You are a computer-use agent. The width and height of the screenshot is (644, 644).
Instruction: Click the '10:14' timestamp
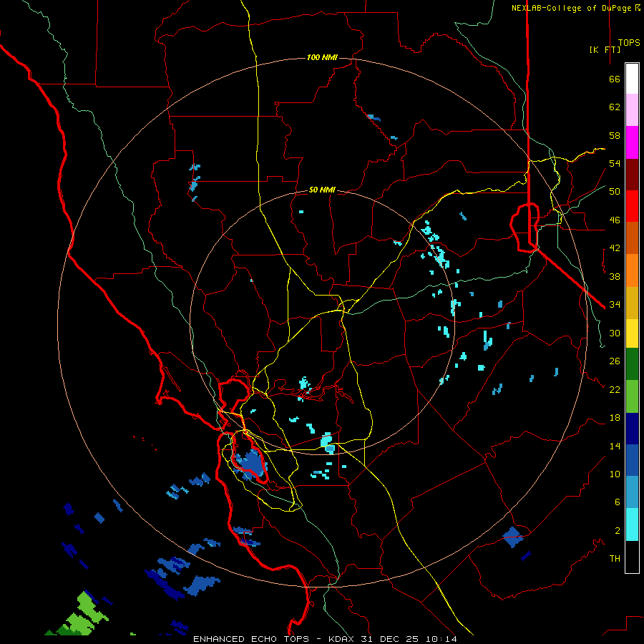[x=441, y=639]
